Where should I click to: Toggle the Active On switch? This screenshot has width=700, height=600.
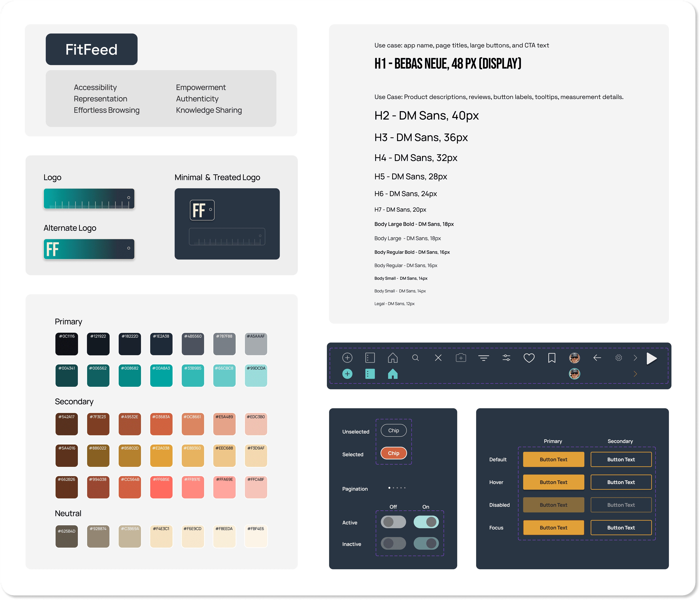pyautogui.click(x=426, y=522)
